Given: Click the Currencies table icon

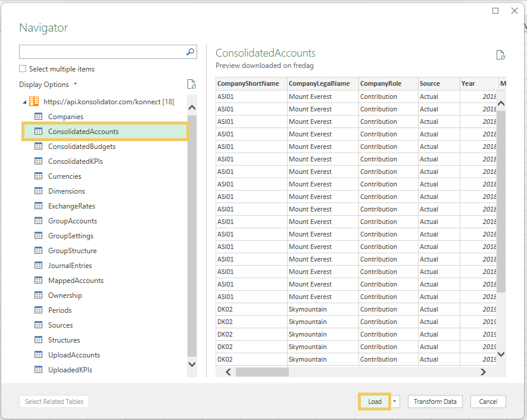Looking at the screenshot, I should [38, 176].
